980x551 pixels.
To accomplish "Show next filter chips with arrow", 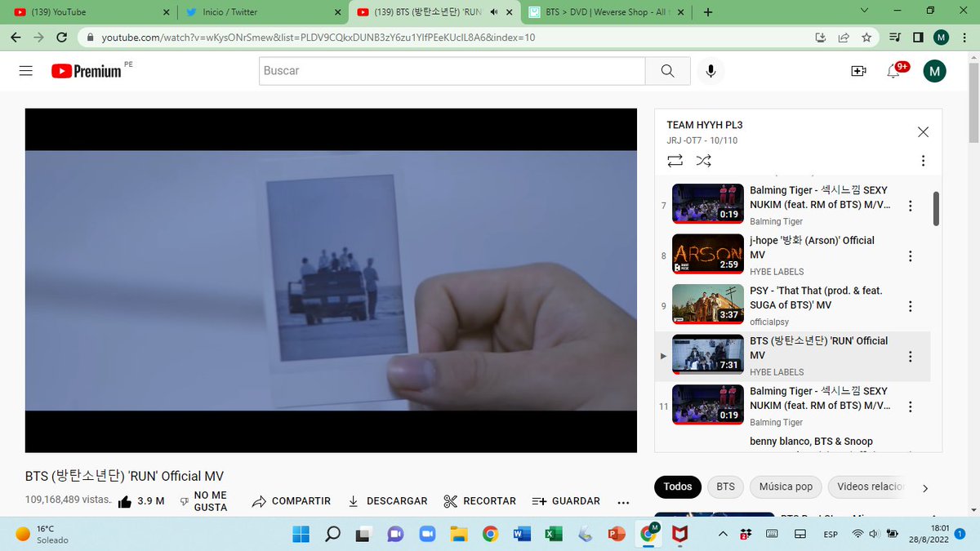I will click(925, 488).
